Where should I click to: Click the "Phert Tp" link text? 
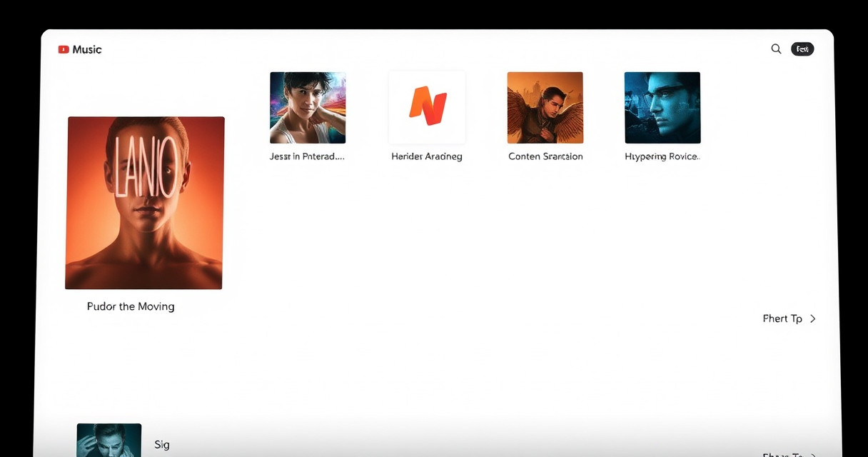coord(782,318)
